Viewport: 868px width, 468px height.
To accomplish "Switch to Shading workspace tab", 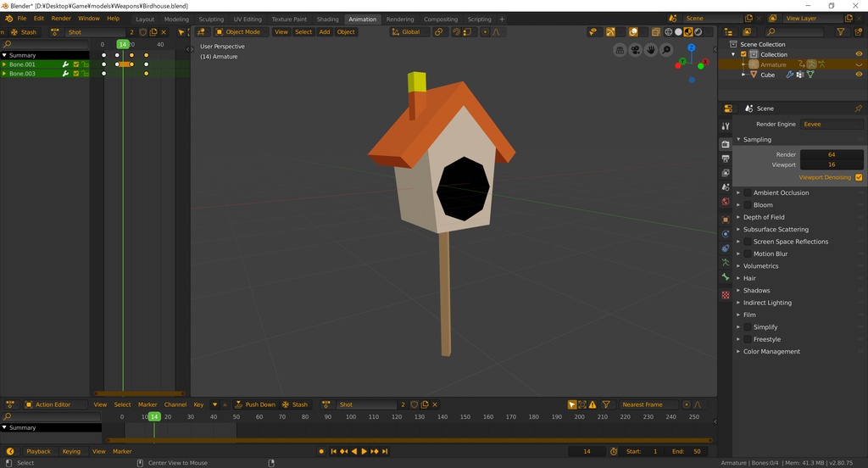I will click(x=328, y=19).
